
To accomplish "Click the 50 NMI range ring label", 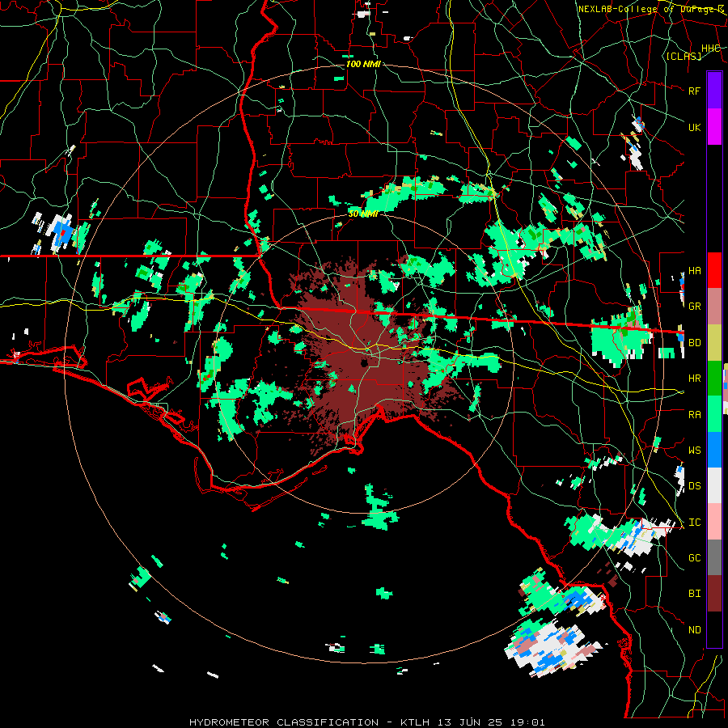I will [x=363, y=214].
